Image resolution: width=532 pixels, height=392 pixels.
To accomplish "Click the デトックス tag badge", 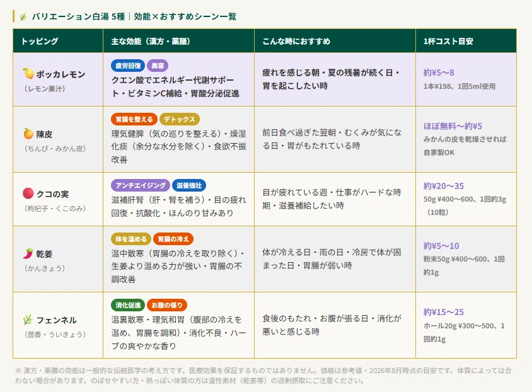I will pos(180,119).
